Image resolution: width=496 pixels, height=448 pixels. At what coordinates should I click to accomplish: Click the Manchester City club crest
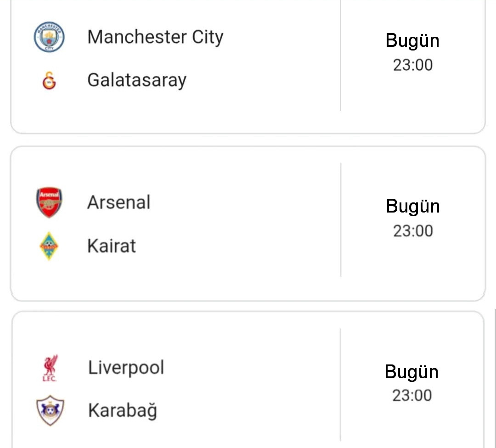[49, 37]
